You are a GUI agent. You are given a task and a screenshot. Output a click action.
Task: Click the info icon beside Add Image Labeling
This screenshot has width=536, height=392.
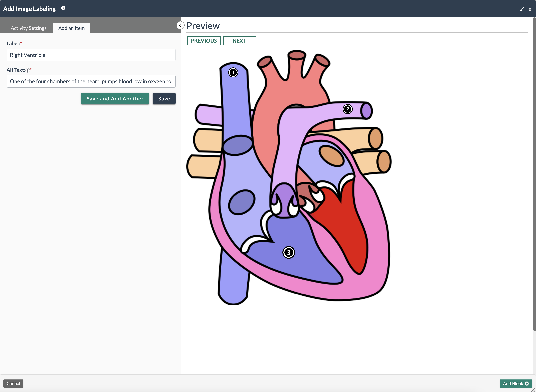[63, 8]
